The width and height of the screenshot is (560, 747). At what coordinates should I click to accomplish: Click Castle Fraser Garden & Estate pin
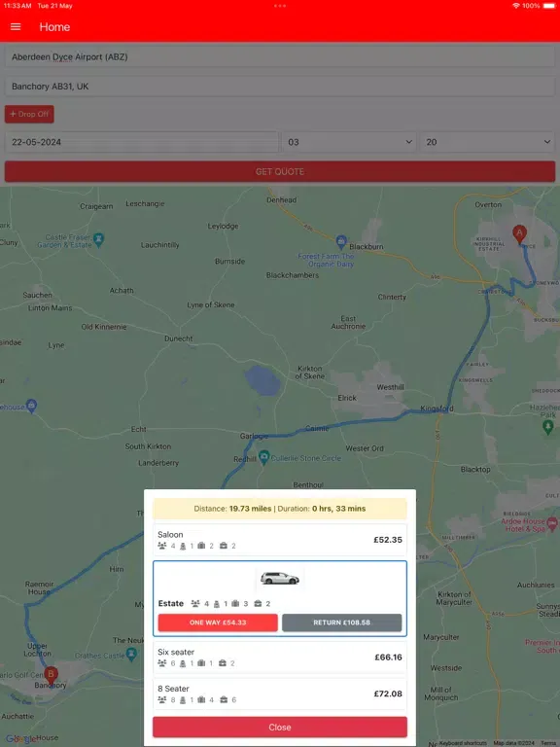(x=98, y=239)
